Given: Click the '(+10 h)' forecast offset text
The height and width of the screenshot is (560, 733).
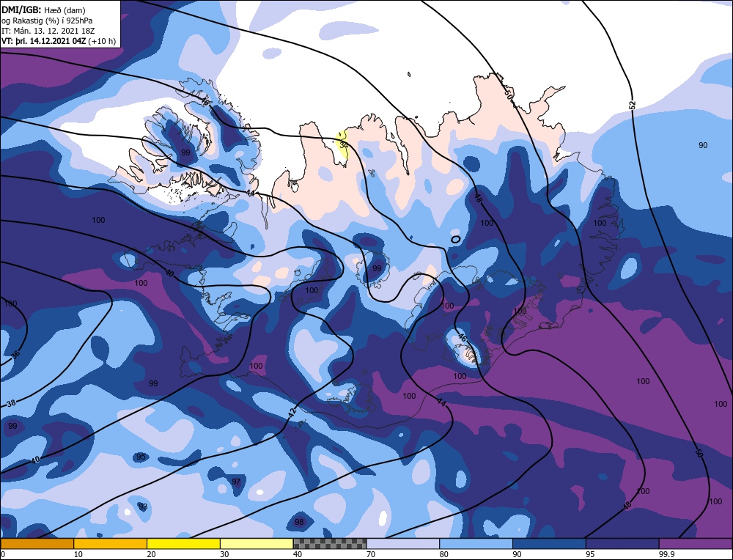Looking at the screenshot, I should click(x=101, y=41).
